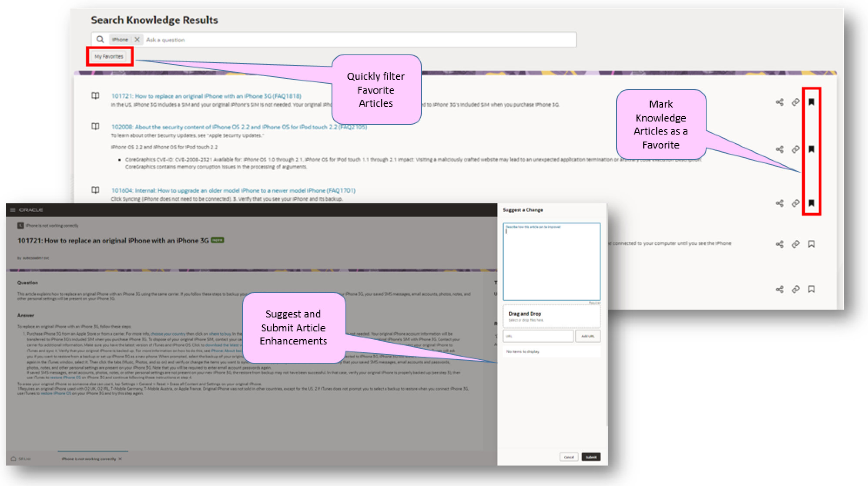
Task: Toggle bookmark on article 102008
Action: point(811,149)
